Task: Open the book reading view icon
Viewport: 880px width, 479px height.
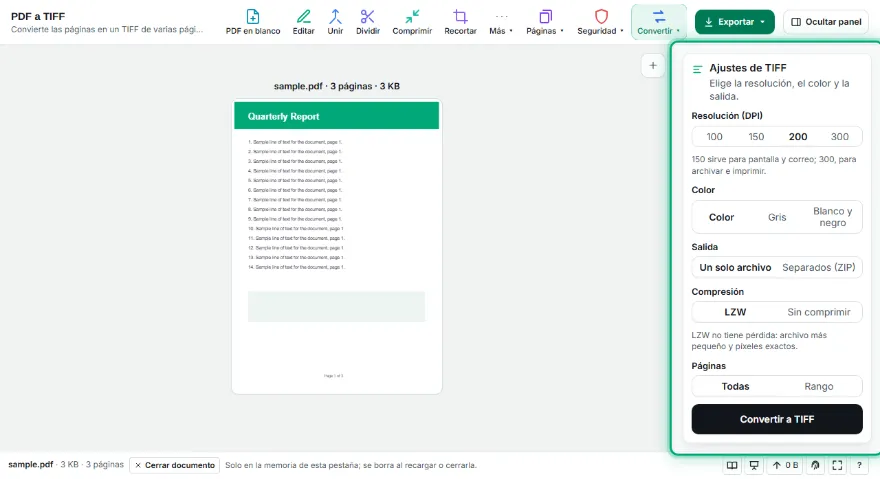Action: [x=732, y=465]
